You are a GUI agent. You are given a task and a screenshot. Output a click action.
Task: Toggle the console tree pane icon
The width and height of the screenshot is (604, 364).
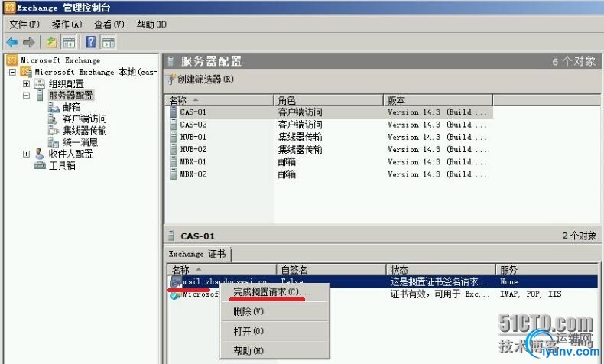(69, 41)
